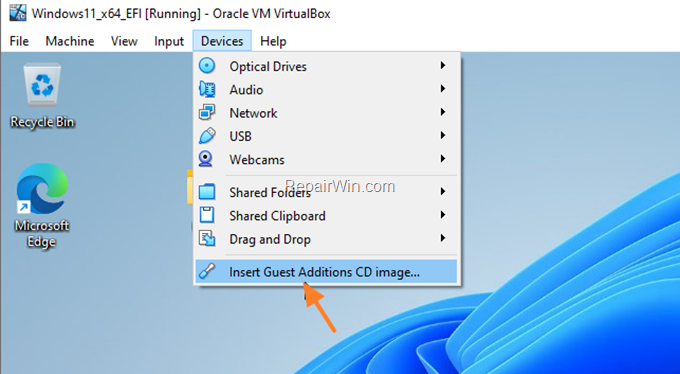
Task: Click the Windows11_x64_EFI window title text
Action: (x=181, y=13)
